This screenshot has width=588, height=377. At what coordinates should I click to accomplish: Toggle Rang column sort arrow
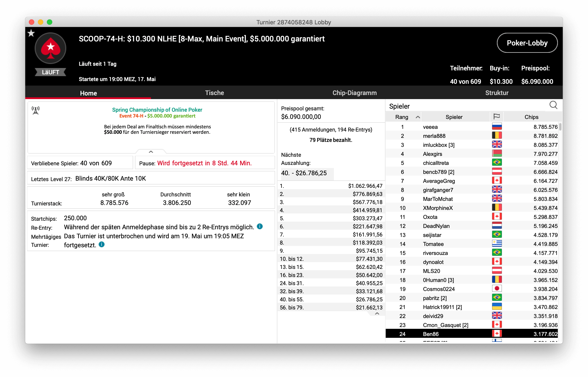pyautogui.click(x=418, y=117)
